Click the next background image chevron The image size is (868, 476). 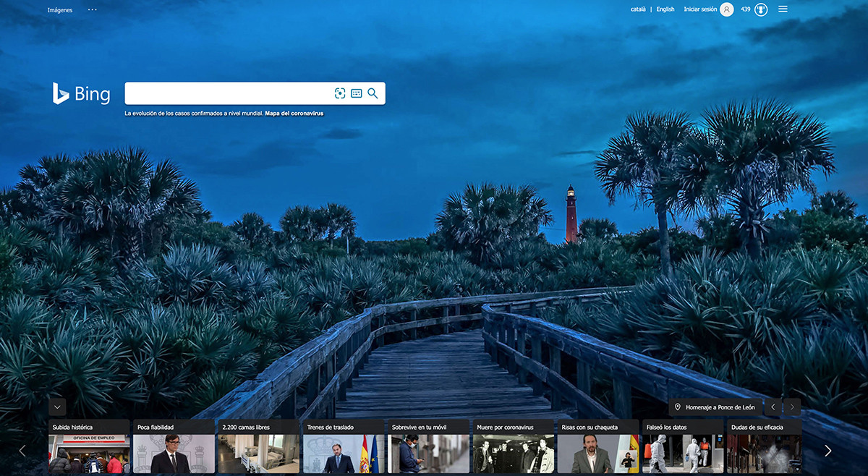click(x=791, y=407)
